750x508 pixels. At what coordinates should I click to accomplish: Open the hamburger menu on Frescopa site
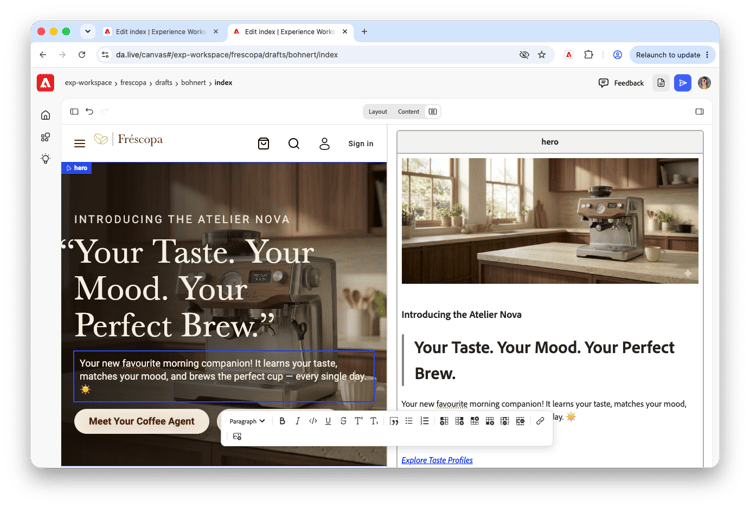(79, 143)
